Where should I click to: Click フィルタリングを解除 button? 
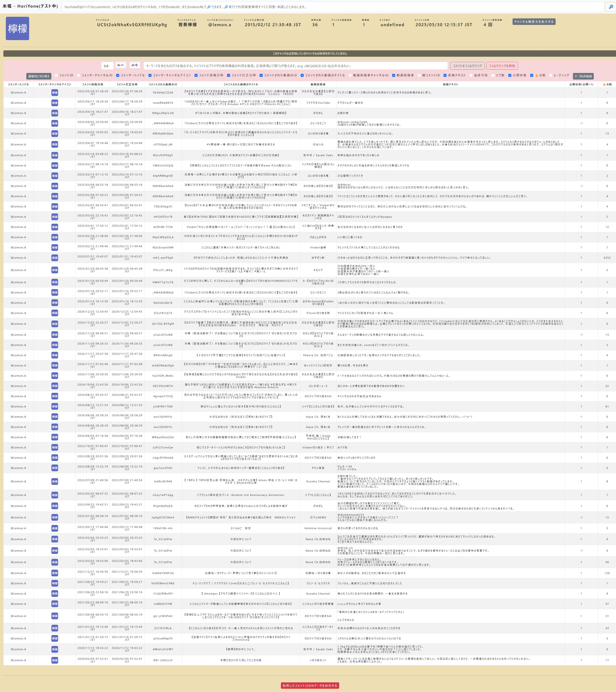502,66
